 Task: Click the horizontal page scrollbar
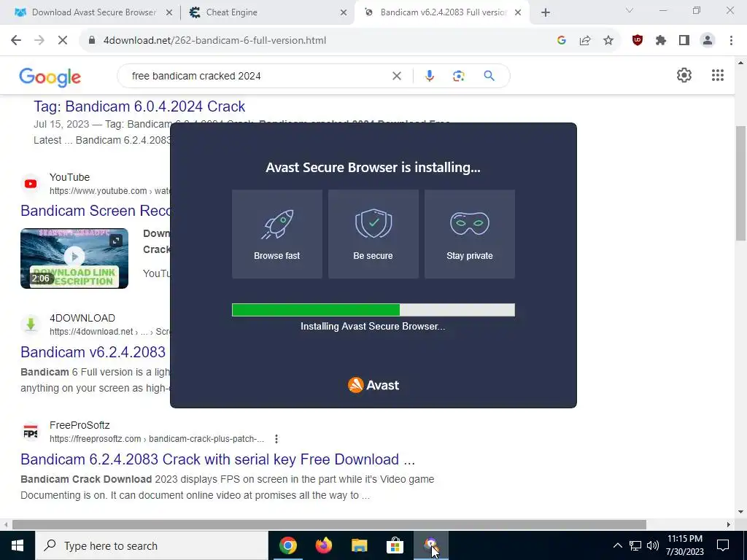pos(329,524)
